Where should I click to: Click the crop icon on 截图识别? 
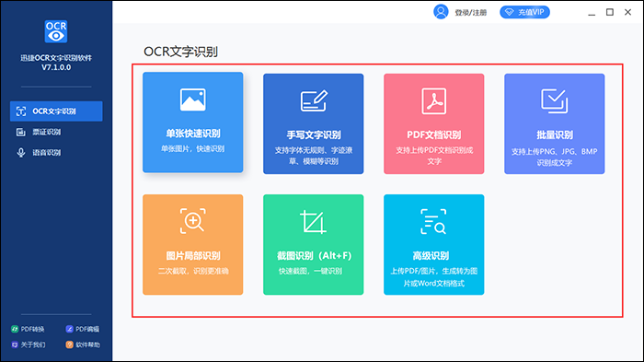point(313,222)
